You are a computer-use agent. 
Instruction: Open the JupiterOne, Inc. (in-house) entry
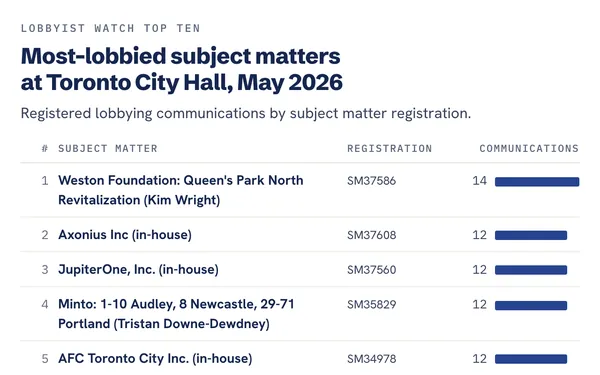[138, 269]
